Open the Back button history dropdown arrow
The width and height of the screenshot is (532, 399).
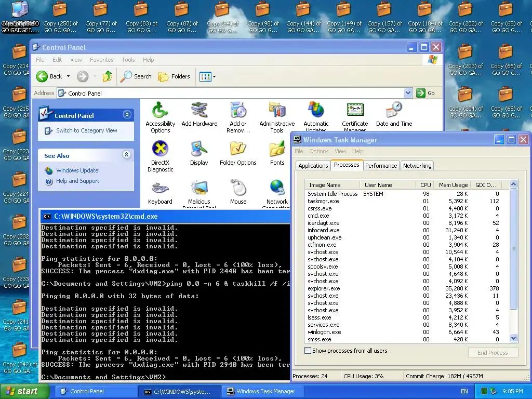pos(68,76)
